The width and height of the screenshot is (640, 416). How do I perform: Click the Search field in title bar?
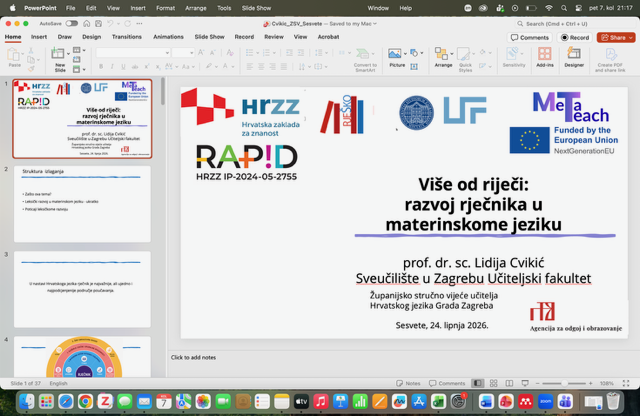575,24
